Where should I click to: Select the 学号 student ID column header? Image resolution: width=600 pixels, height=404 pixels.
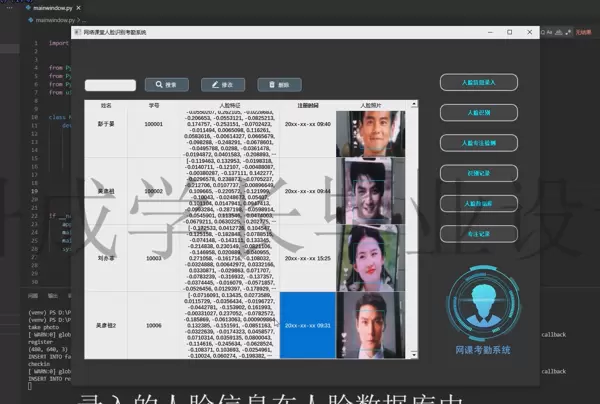point(154,104)
